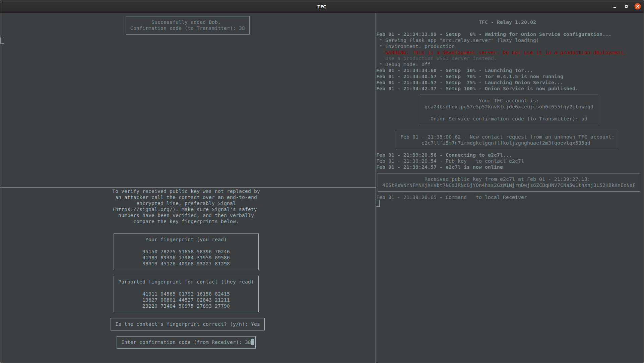Click the minimize window icon
Viewport: 644px width, 363px height.
click(x=615, y=7)
